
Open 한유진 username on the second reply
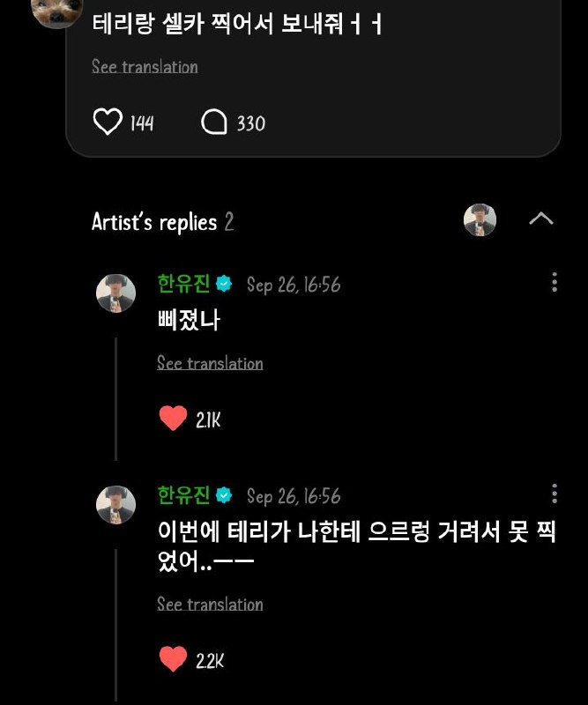tap(183, 495)
